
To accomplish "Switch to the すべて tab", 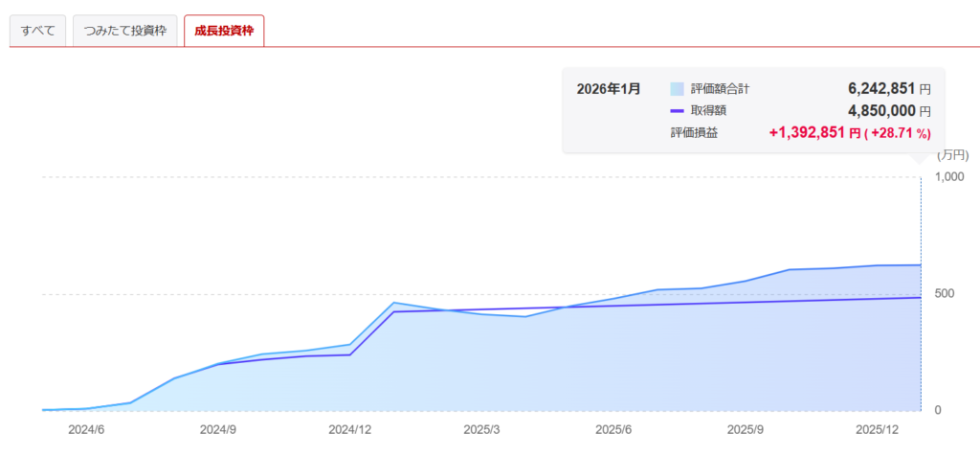I will point(38,31).
